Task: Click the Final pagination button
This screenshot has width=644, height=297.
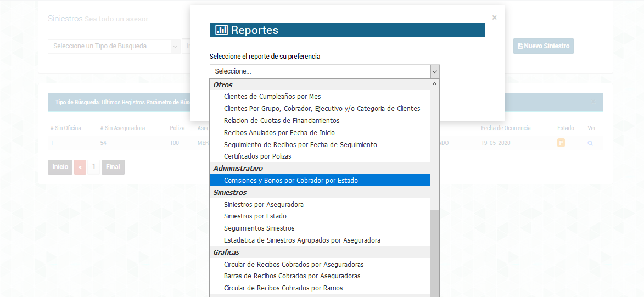Action: point(113,167)
